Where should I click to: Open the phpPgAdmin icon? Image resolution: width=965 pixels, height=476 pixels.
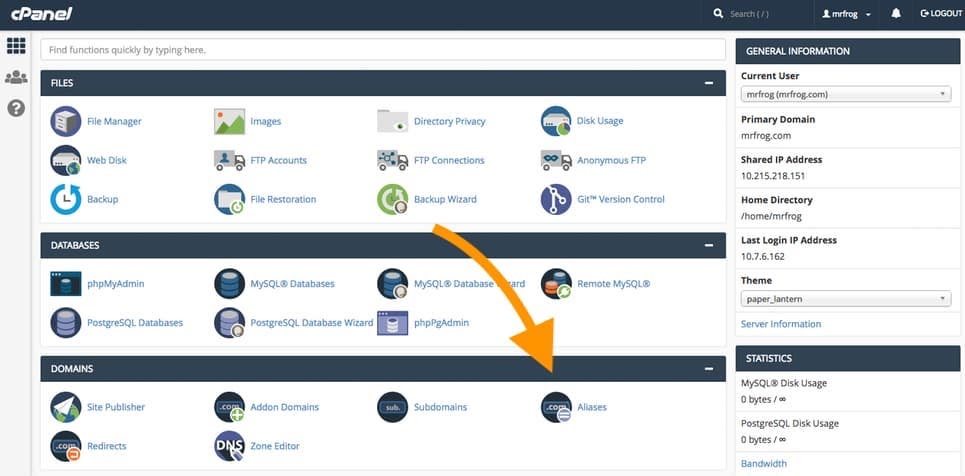(x=393, y=323)
